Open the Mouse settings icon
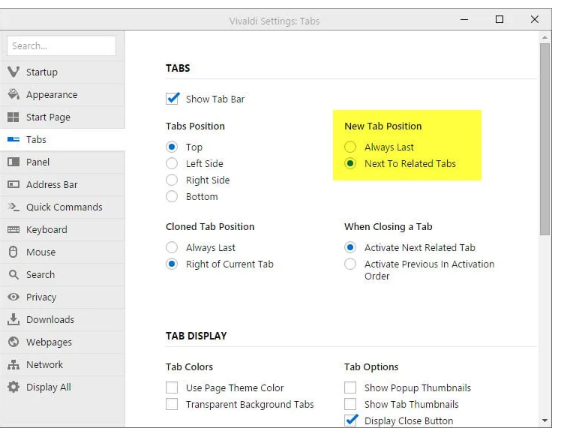561x434 pixels. click(13, 252)
